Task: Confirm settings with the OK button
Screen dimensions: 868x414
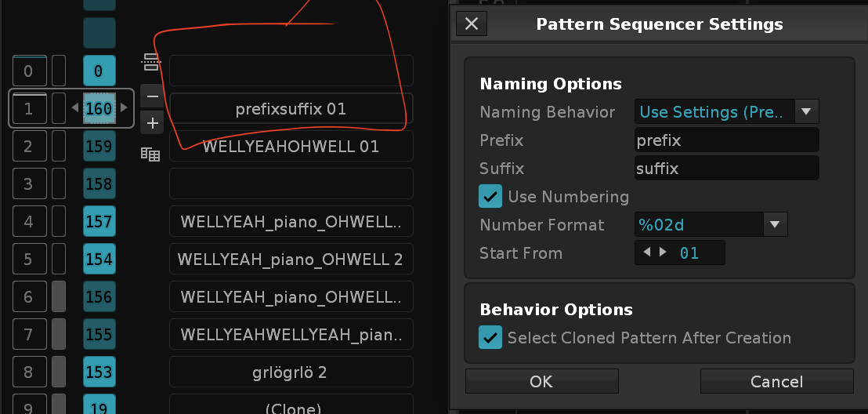Action: tap(541, 381)
